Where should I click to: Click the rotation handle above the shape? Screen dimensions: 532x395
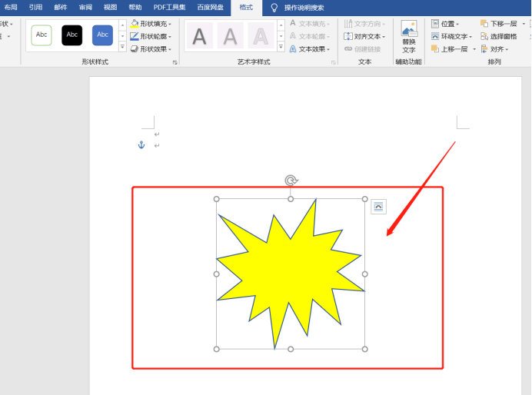pos(291,181)
